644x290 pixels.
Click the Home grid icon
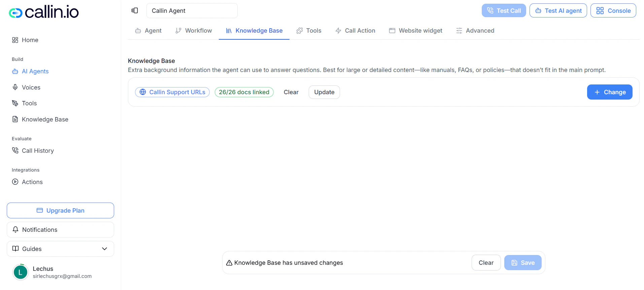15,40
